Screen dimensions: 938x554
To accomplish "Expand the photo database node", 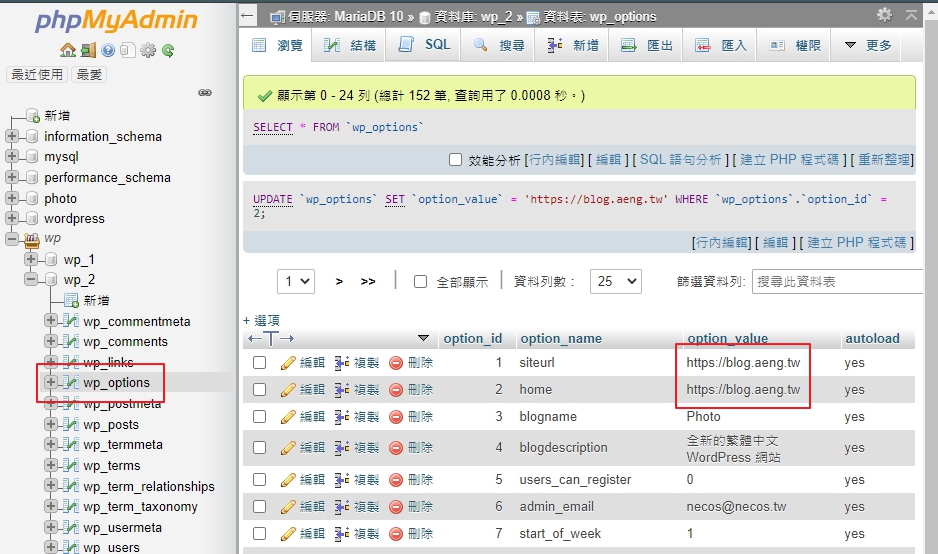I will click(11, 198).
